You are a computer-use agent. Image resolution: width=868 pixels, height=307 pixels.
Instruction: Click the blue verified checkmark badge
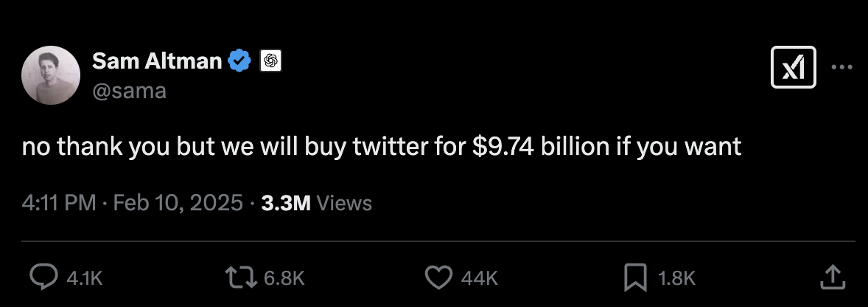pyautogui.click(x=241, y=61)
